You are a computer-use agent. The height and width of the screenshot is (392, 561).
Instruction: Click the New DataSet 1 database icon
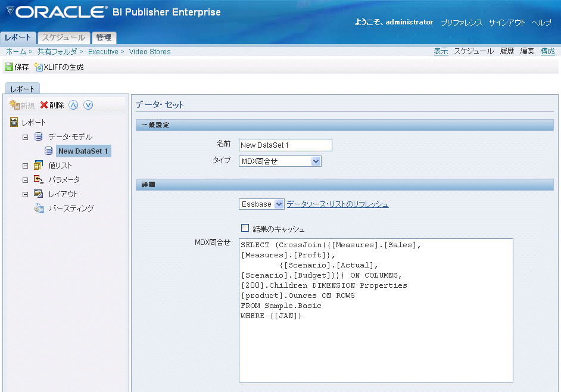(x=49, y=151)
